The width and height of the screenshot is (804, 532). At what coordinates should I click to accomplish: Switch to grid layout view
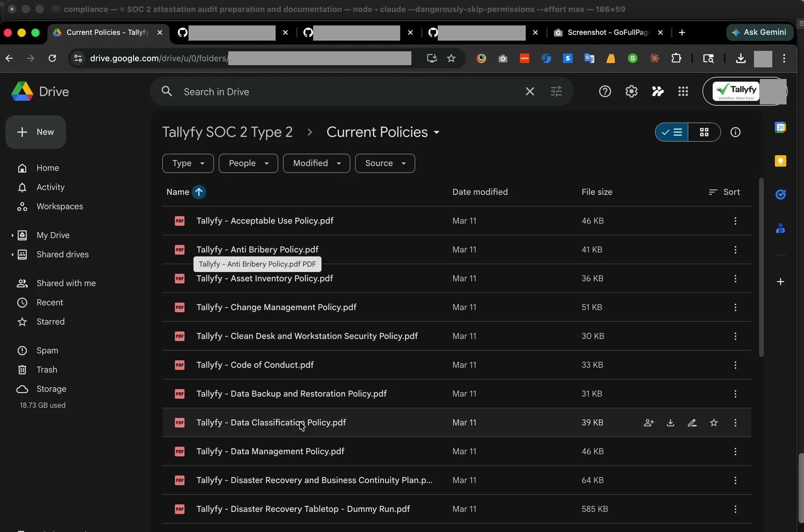pyautogui.click(x=704, y=132)
